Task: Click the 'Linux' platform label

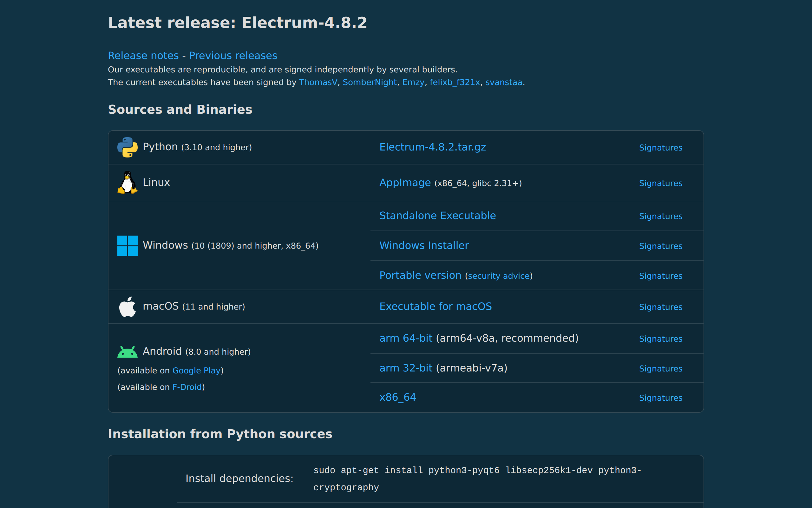Action: 156,183
